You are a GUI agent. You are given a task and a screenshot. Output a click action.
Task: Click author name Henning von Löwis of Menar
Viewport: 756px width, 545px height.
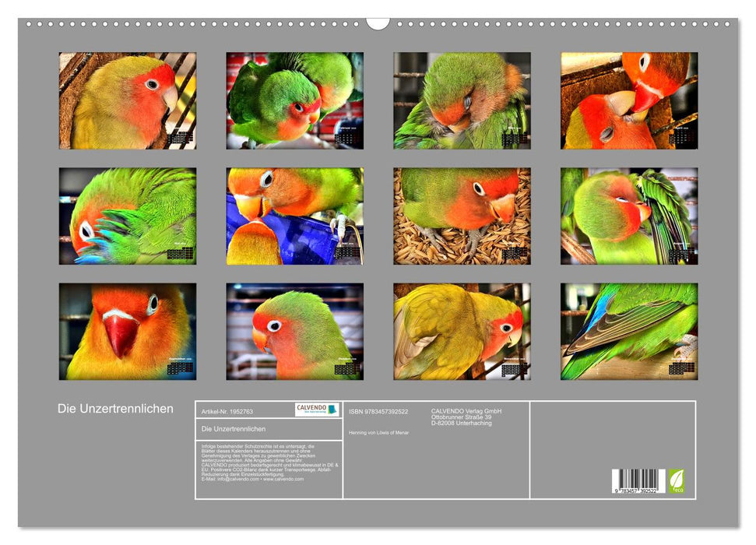click(x=379, y=432)
